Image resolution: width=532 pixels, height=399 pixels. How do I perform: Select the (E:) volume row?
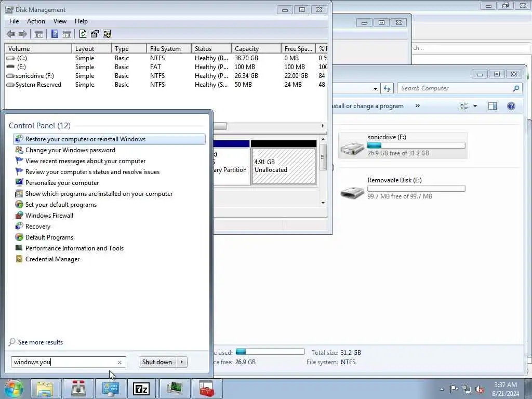(x=166, y=67)
